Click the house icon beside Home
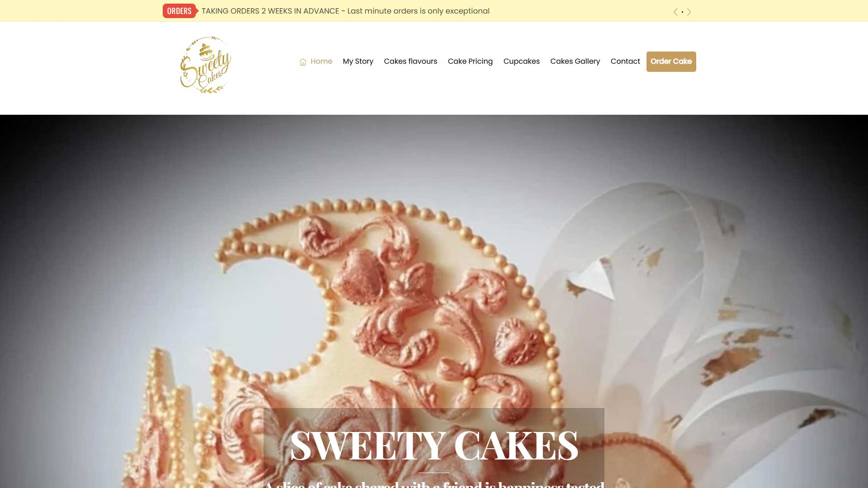The height and width of the screenshot is (488, 868). 303,62
